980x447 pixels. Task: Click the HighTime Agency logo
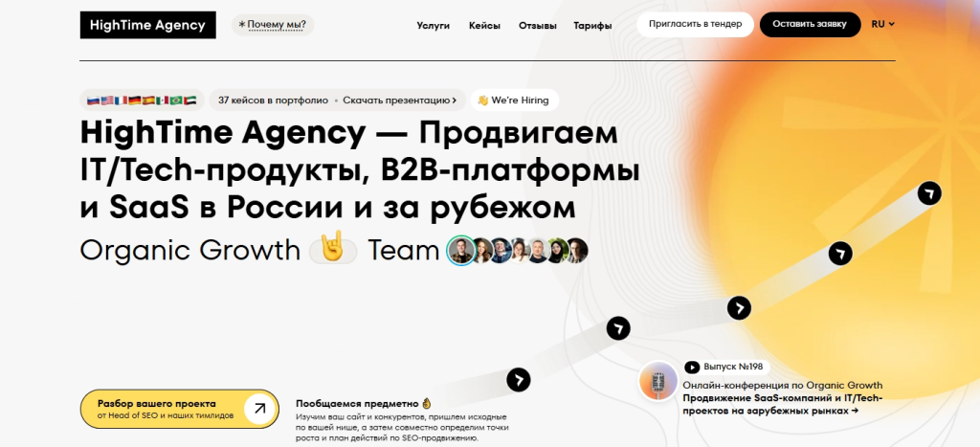coord(148,25)
